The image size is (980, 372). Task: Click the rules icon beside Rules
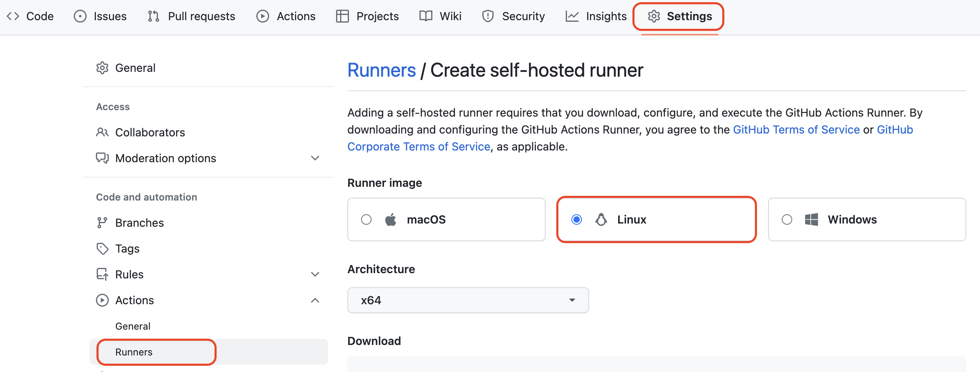102,274
